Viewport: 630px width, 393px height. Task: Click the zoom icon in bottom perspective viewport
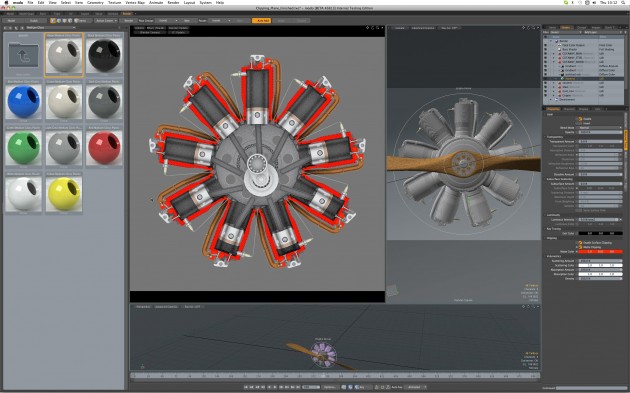[533, 307]
